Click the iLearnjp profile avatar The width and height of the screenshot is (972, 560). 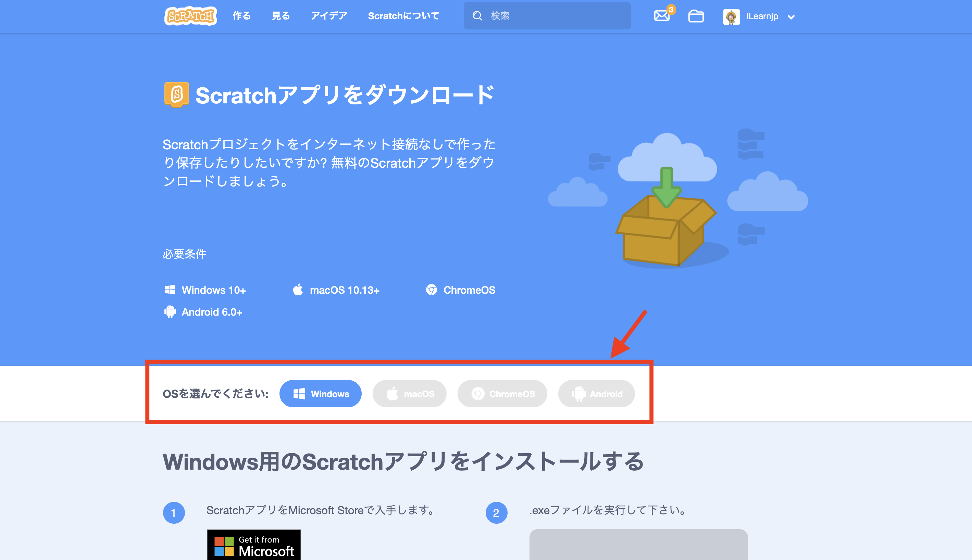tap(731, 16)
